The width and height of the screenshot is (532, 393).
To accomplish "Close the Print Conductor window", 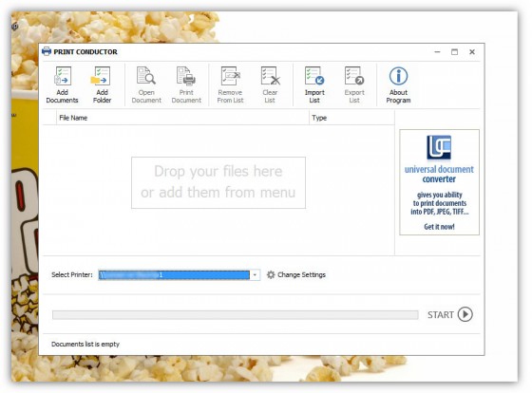I will coord(472,52).
